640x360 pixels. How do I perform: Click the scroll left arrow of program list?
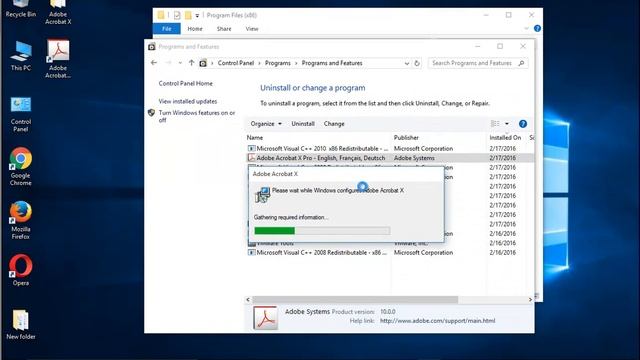pyautogui.click(x=248, y=300)
